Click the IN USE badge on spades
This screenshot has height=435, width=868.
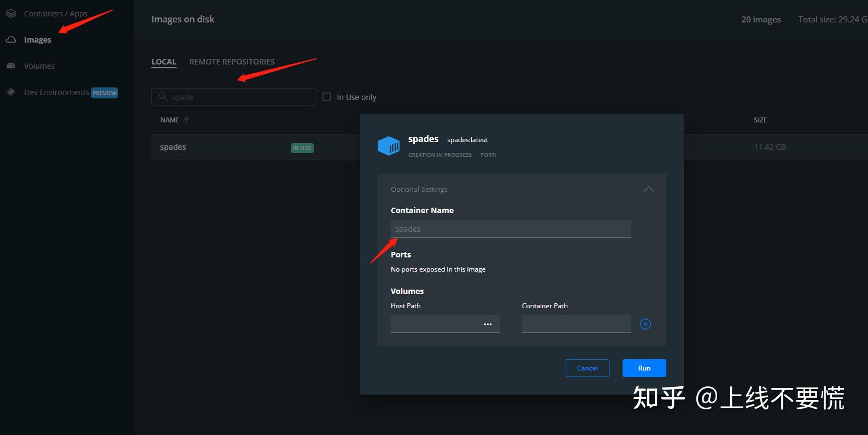[302, 148]
